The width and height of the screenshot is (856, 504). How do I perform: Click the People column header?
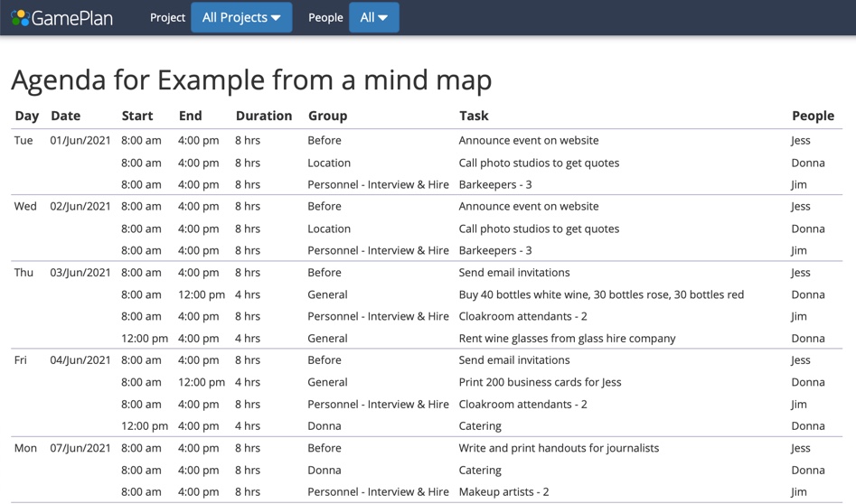813,116
